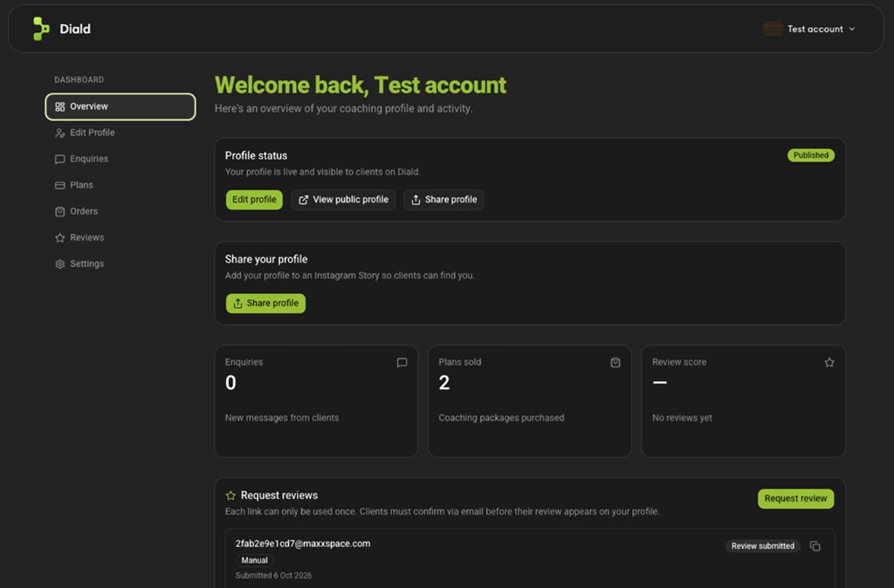Click 'Submitted 6 Oct 2026' text

click(x=273, y=576)
